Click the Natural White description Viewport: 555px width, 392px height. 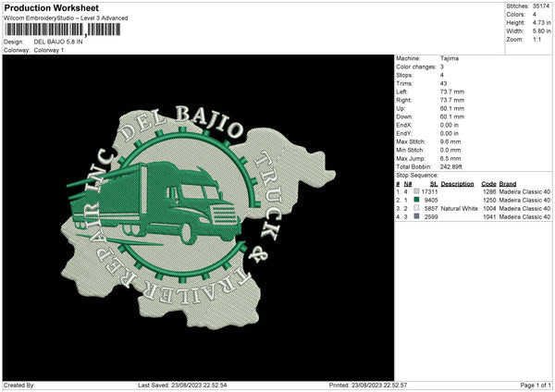[x=459, y=209]
